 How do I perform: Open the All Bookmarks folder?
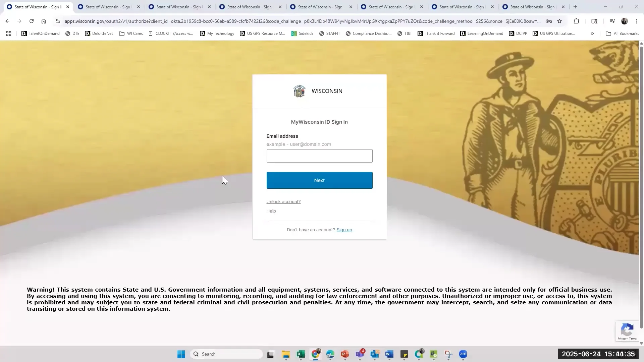[622, 34]
